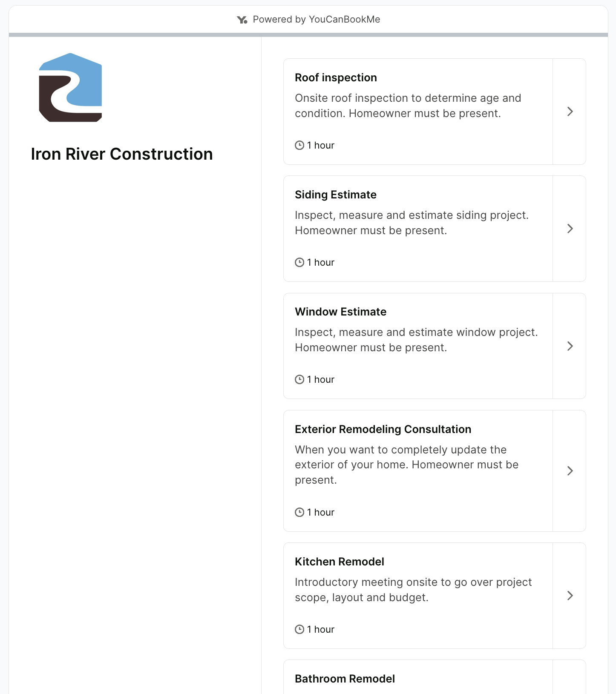Click the Bathroom Remodel heading

[345, 679]
